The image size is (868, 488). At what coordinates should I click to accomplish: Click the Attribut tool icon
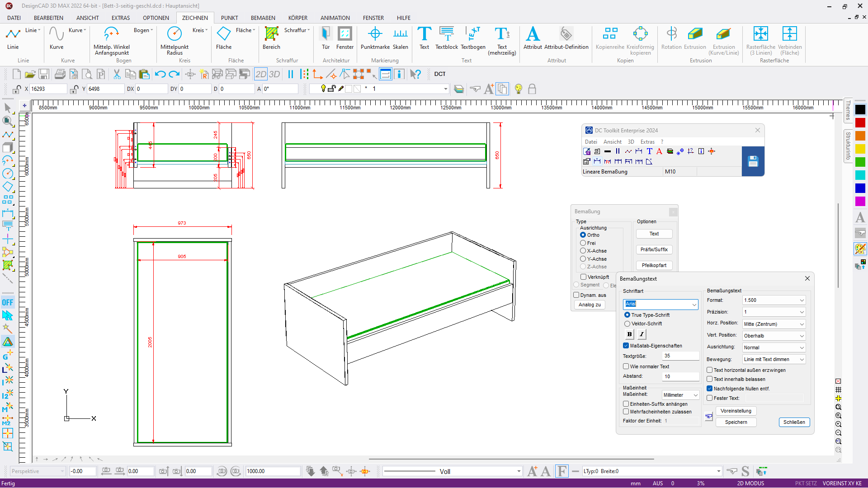pos(533,38)
